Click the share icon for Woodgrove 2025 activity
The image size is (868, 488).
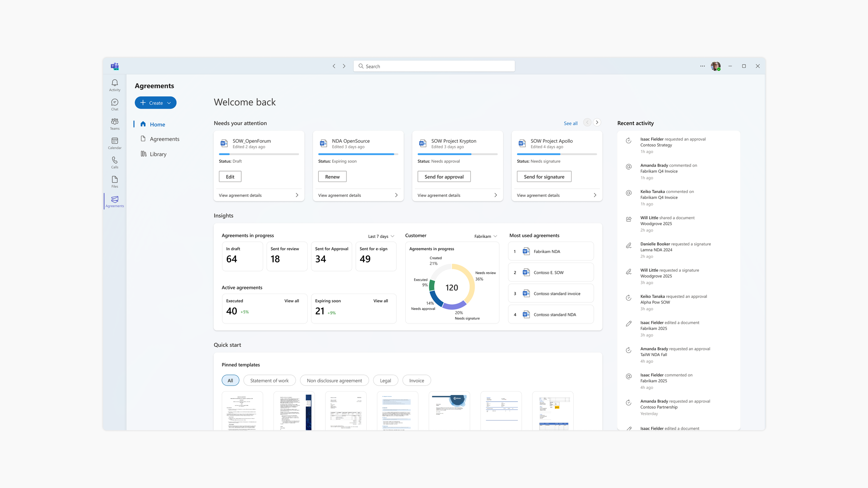click(628, 219)
